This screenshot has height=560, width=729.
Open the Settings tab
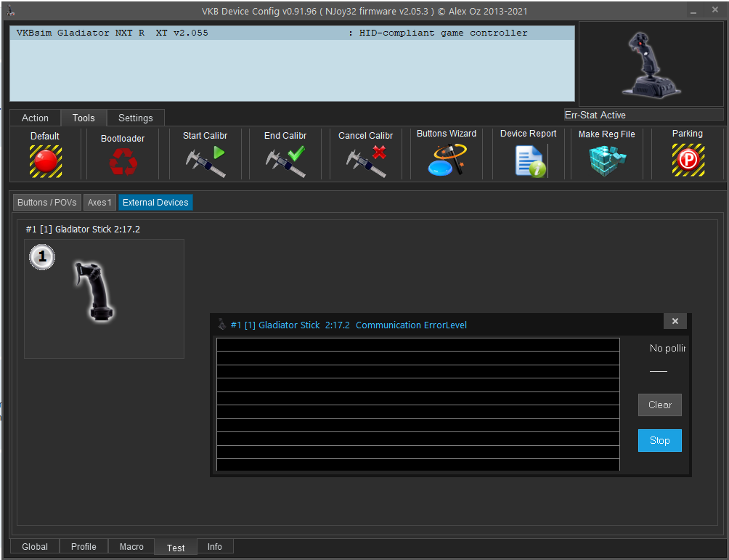coord(136,118)
